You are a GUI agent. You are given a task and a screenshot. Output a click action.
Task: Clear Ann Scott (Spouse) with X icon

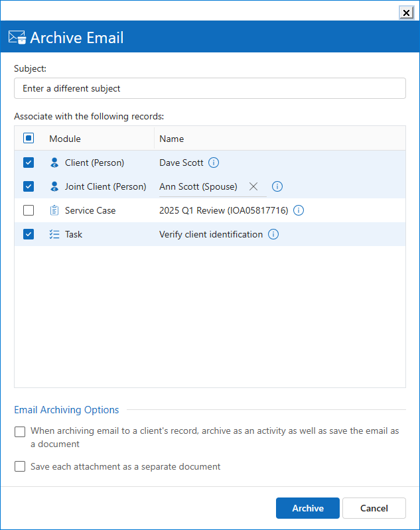(x=253, y=186)
